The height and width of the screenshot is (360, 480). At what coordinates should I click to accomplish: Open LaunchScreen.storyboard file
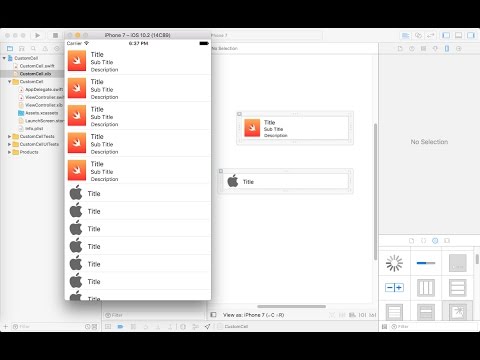click(41, 121)
